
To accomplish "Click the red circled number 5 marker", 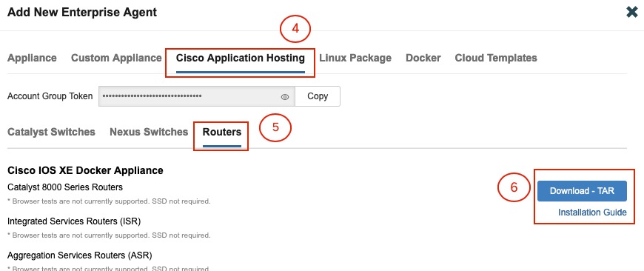I will [275, 127].
